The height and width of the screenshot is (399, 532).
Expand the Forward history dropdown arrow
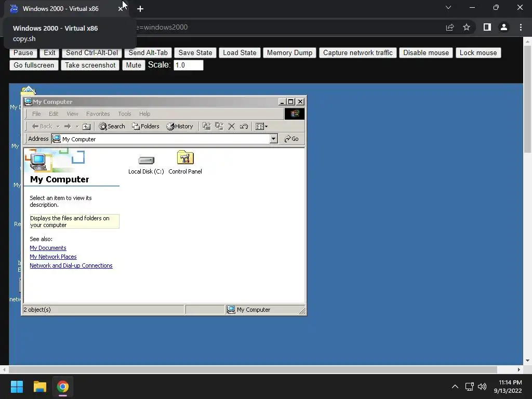[77, 127]
